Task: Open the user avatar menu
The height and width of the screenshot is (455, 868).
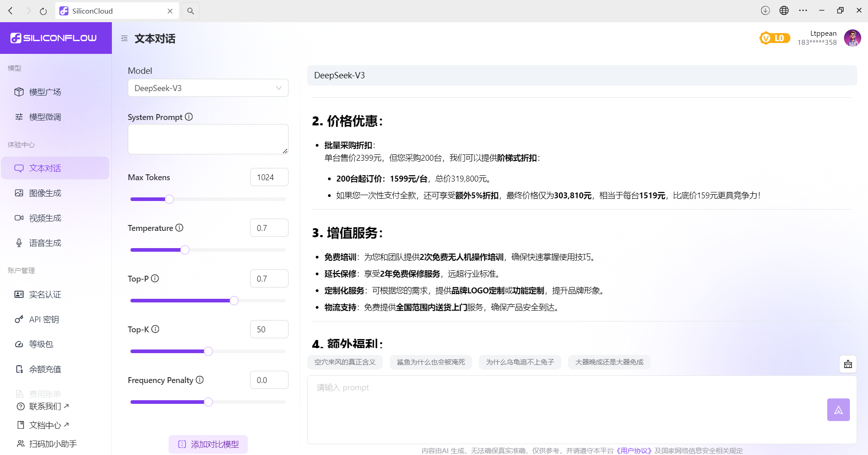Action: point(853,38)
